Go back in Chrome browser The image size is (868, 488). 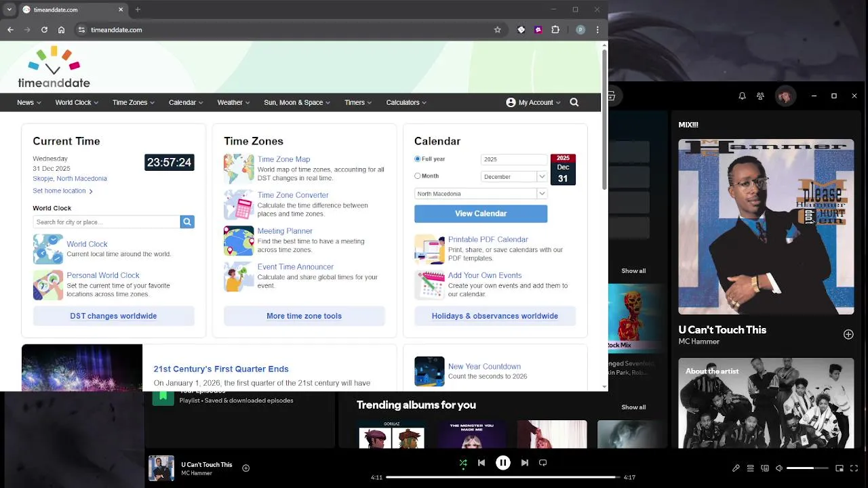10,30
